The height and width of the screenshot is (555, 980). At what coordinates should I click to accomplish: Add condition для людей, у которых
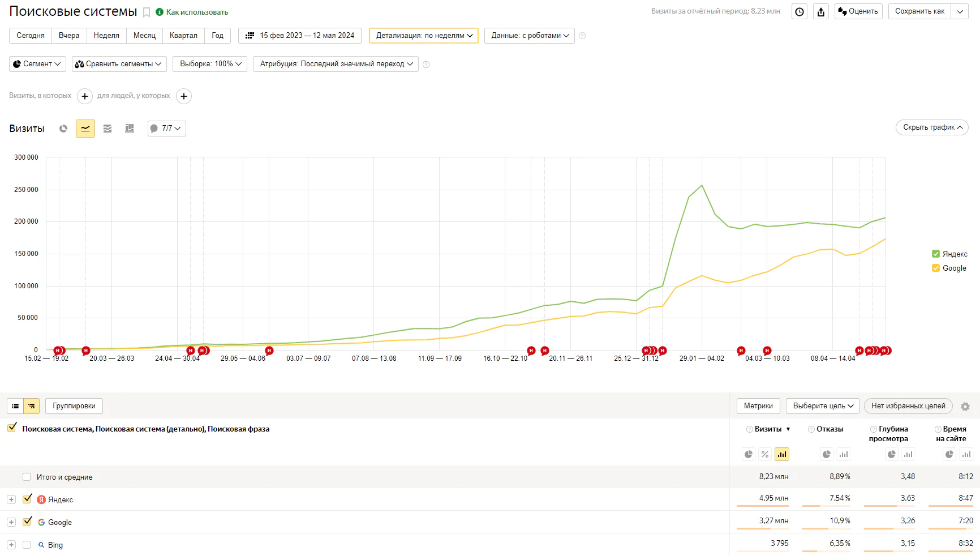(x=184, y=96)
